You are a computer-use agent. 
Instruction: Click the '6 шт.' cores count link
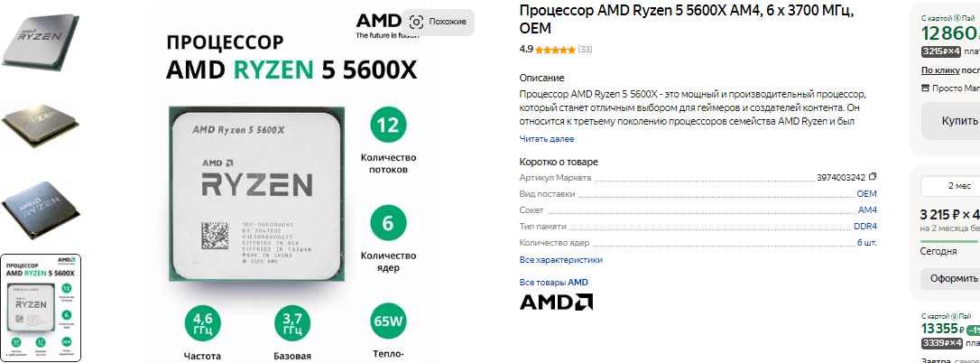click(866, 243)
